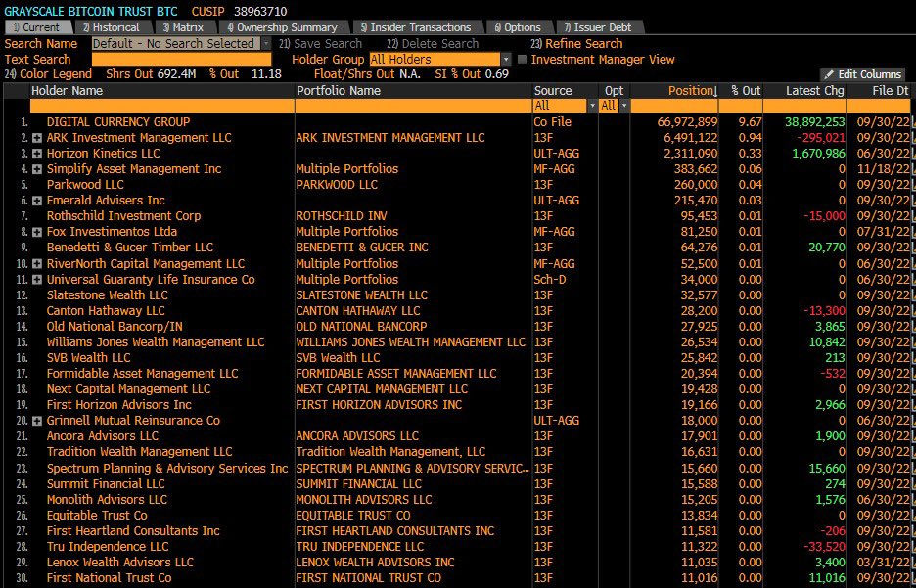
Task: Expand ARK Investment Management LLC row
Action: pos(37,138)
